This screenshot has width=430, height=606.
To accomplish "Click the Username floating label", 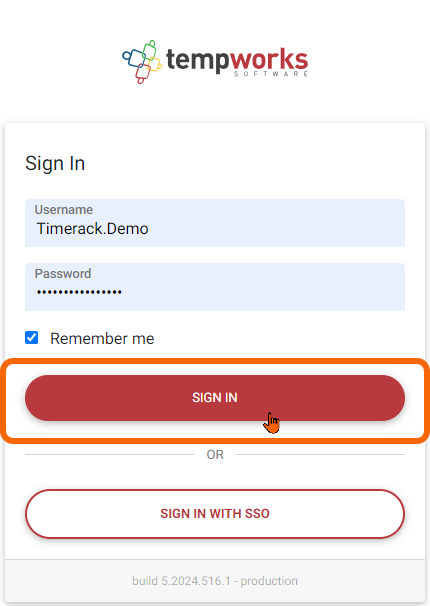I will (x=64, y=209).
